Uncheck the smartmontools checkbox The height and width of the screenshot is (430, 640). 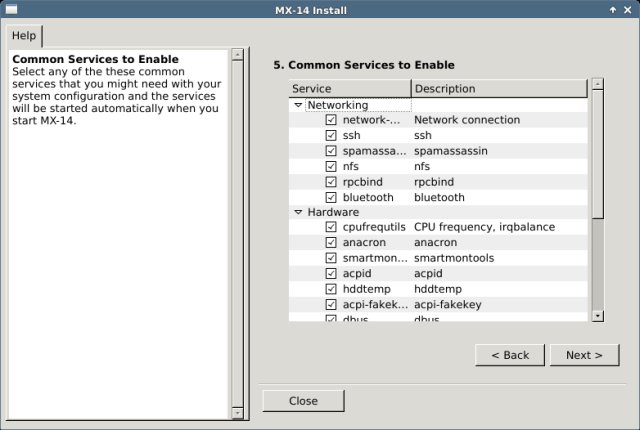331,258
